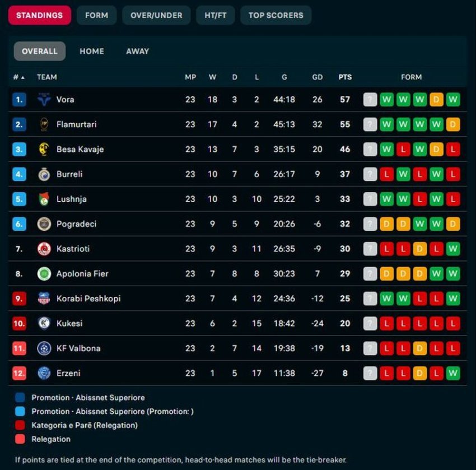Select the OVERALL standings filter

click(x=39, y=51)
